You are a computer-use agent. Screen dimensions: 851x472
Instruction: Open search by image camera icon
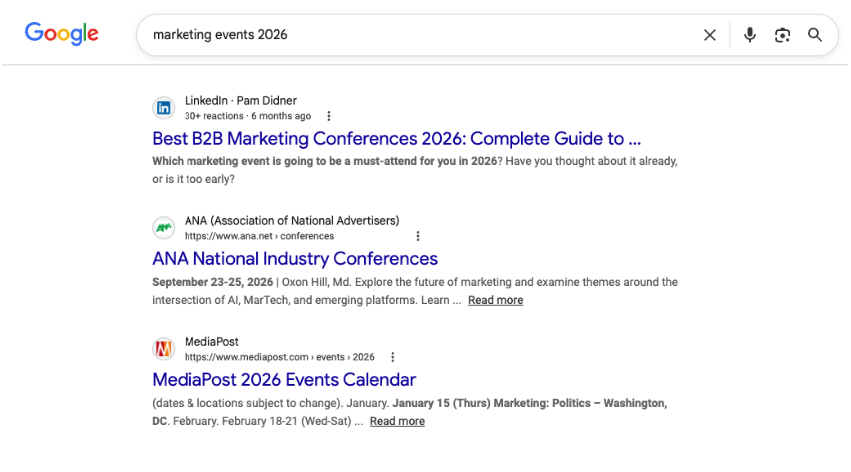782,35
